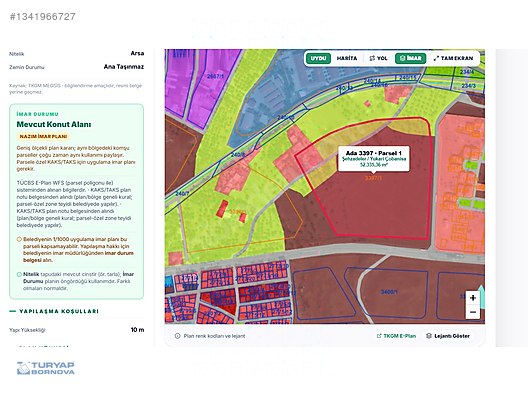Click the info icon beside 'Plan renk kodları ve lejant'
Image resolution: width=528 pixels, height=396 pixels.
[x=177, y=336]
